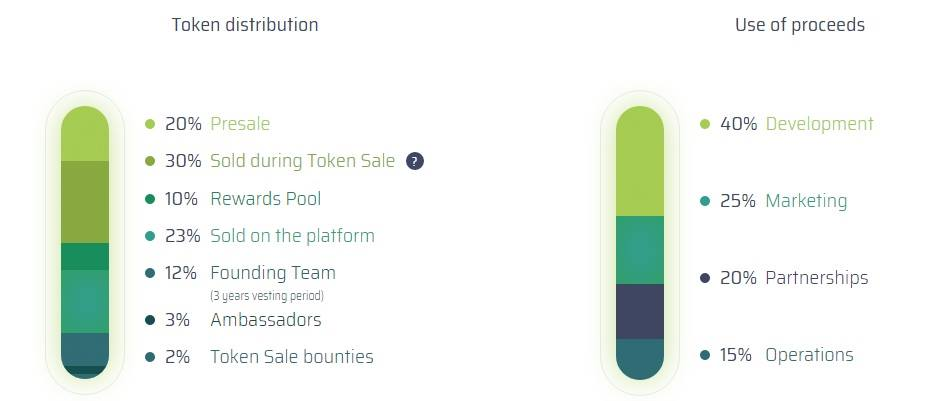Click the Marketing legend bullet dot
This screenshot has width=932, height=401.
tap(705, 201)
